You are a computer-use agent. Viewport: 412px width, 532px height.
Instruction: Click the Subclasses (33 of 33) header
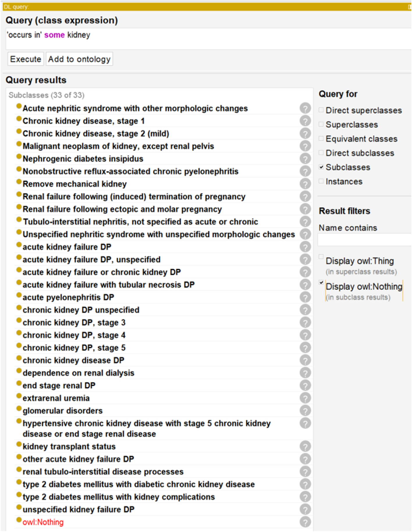pyautogui.click(x=47, y=95)
